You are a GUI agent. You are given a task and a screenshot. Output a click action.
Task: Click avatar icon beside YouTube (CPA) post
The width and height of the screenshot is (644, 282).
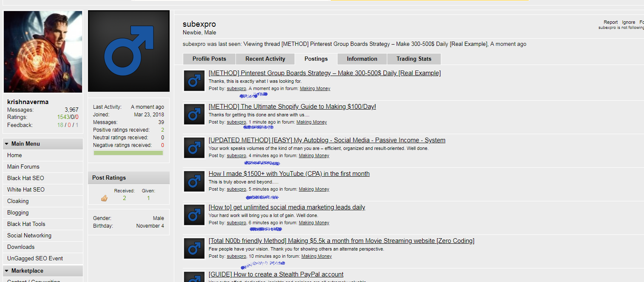click(194, 181)
